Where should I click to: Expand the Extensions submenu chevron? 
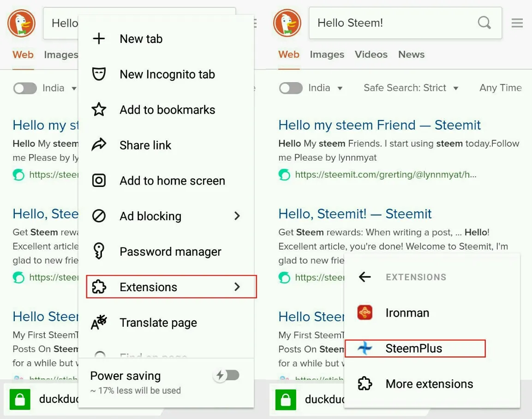[237, 287]
